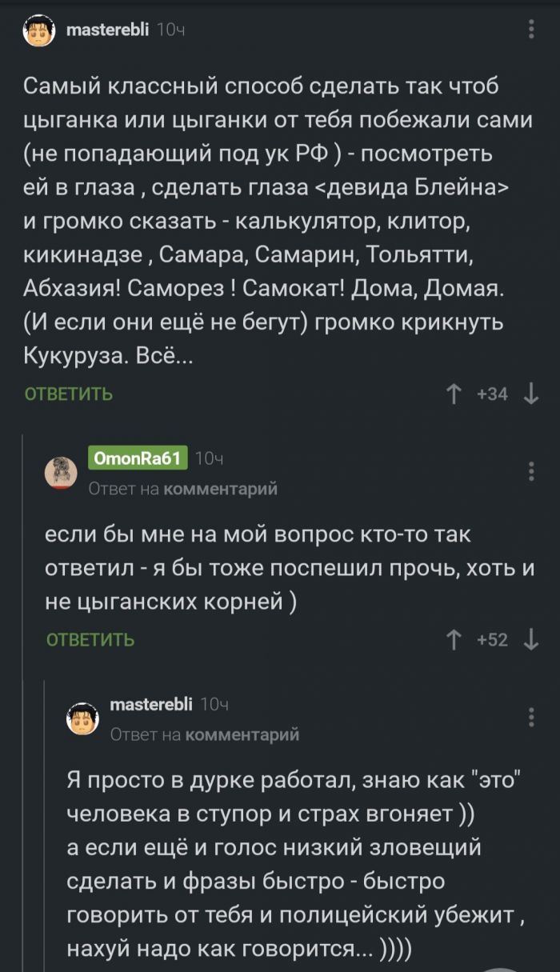The image size is (560, 972).
Task: Open the three-dot menu on masterebli's top comment
Action: [x=532, y=30]
